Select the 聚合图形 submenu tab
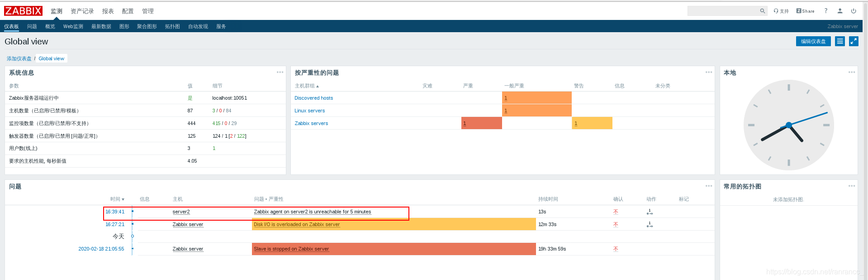 pos(147,26)
